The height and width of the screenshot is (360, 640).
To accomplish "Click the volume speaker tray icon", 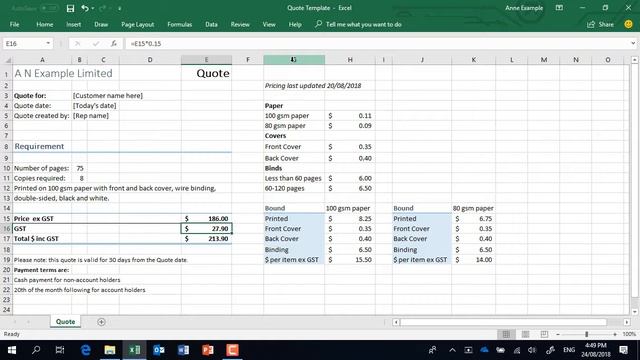I will click(532, 350).
